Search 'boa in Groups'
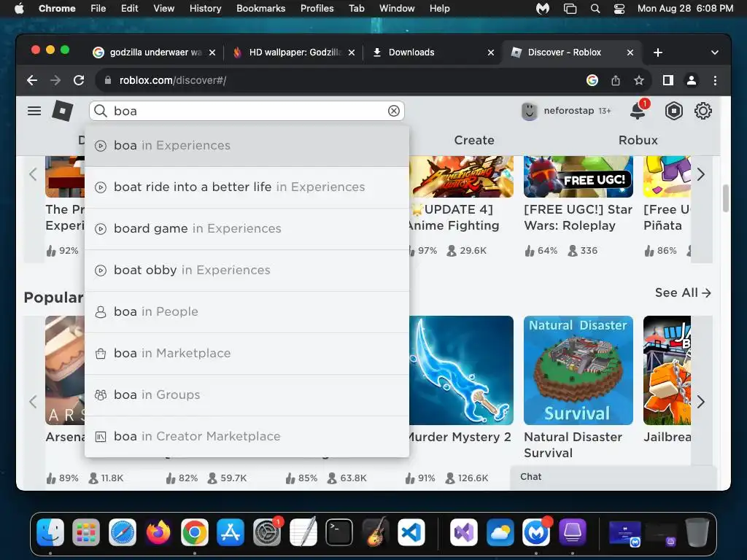The image size is (747, 560). coord(247,394)
